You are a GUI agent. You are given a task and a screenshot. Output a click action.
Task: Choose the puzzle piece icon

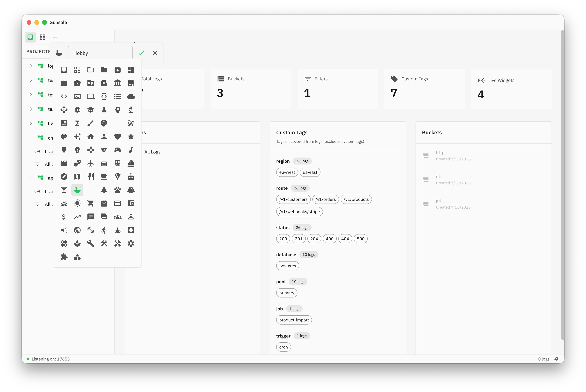click(x=64, y=257)
